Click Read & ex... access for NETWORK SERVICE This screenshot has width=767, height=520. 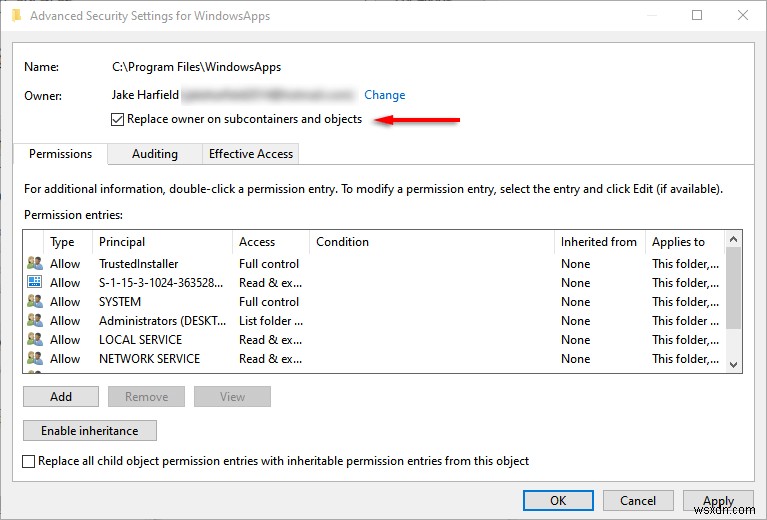[x=271, y=359]
